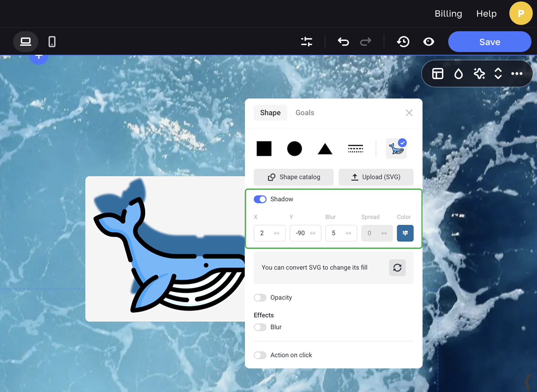Open the Shape catalog
Image resolution: width=537 pixels, height=392 pixels.
click(x=294, y=177)
